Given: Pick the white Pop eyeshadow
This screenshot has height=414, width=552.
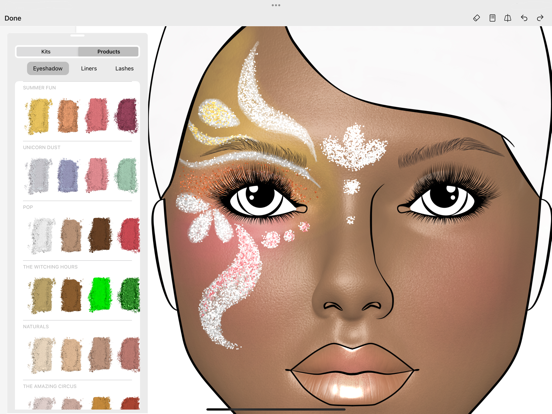Looking at the screenshot, I should (x=42, y=236).
